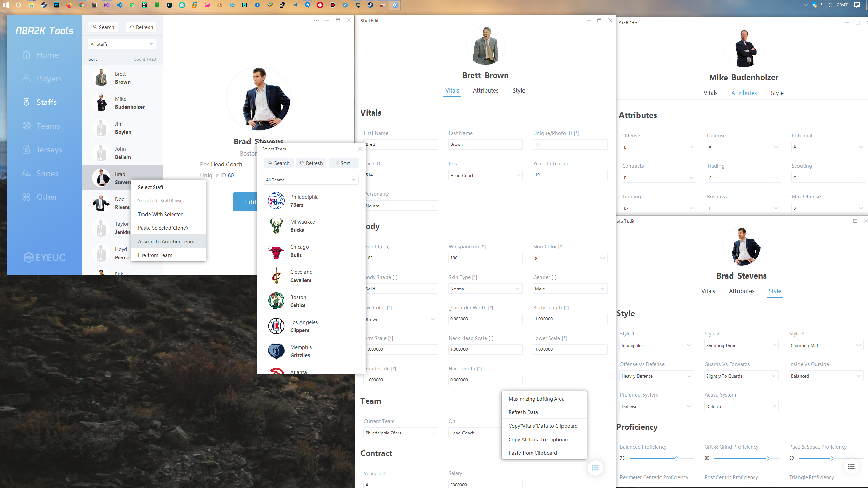Click the Salary input field

(x=485, y=485)
